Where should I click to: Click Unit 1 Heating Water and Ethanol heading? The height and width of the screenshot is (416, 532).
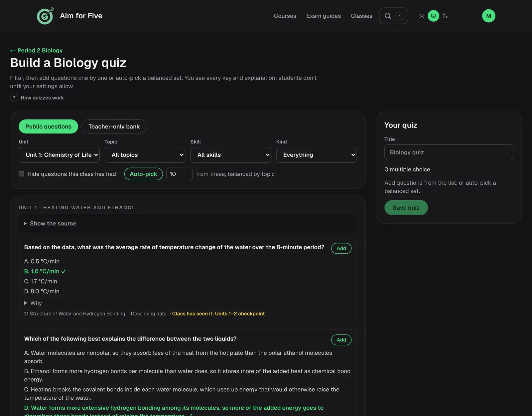[77, 208]
